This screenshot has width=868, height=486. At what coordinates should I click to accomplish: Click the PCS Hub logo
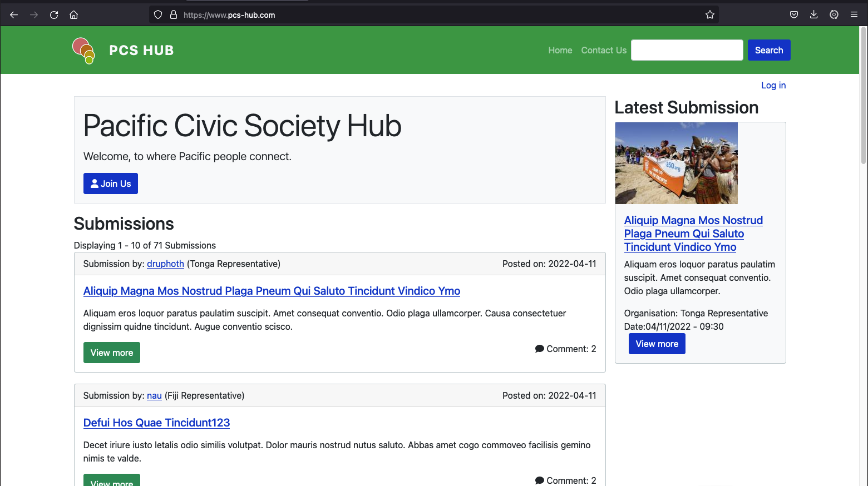pyautogui.click(x=83, y=50)
